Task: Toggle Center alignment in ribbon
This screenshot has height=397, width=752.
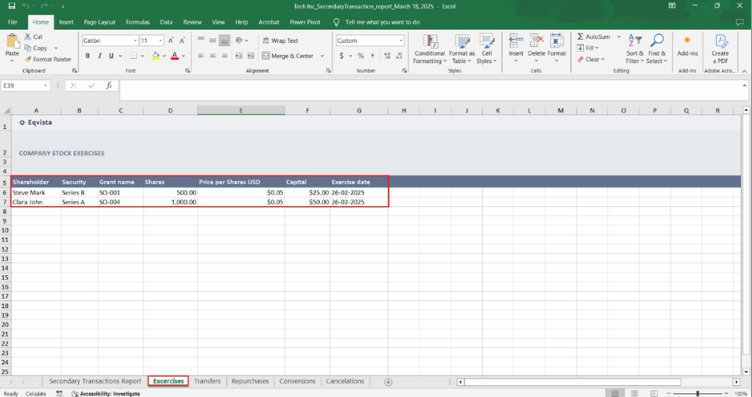Action: point(212,56)
